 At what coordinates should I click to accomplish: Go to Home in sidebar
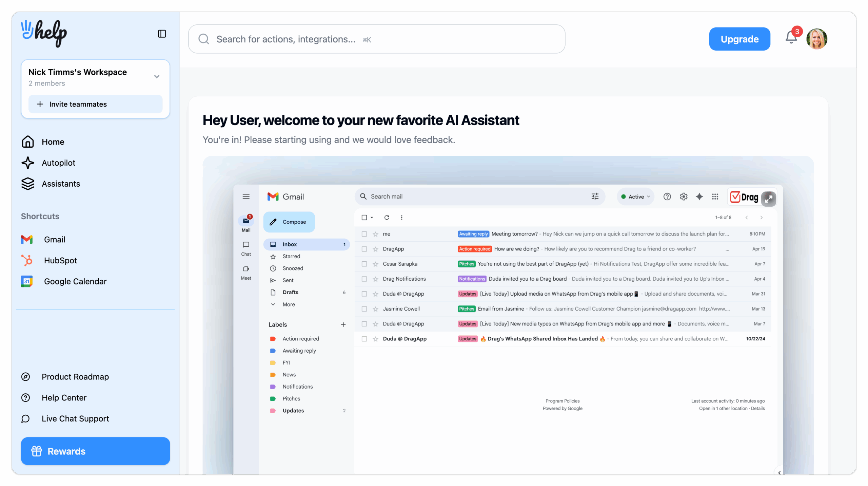[x=43, y=142]
